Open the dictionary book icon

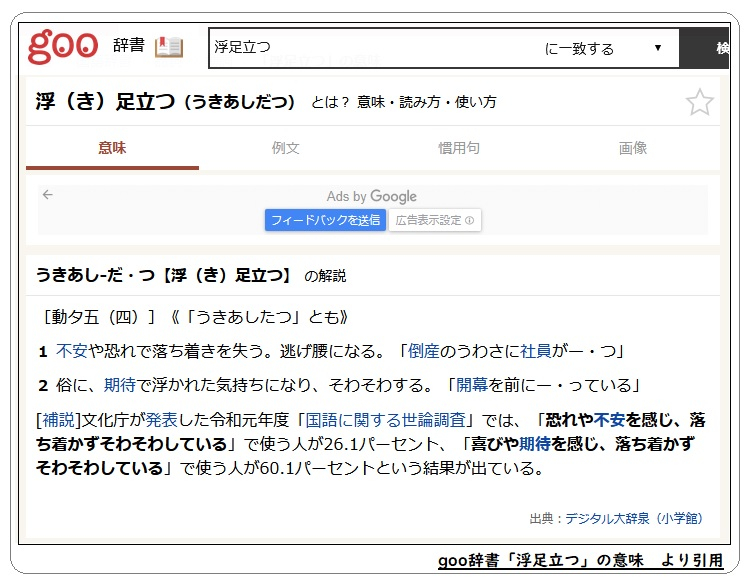coord(169,47)
